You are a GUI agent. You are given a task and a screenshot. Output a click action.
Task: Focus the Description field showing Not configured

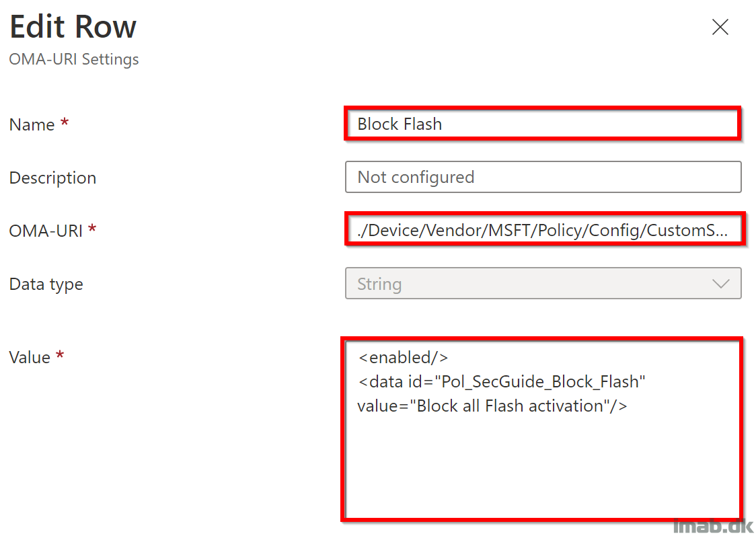(x=543, y=177)
